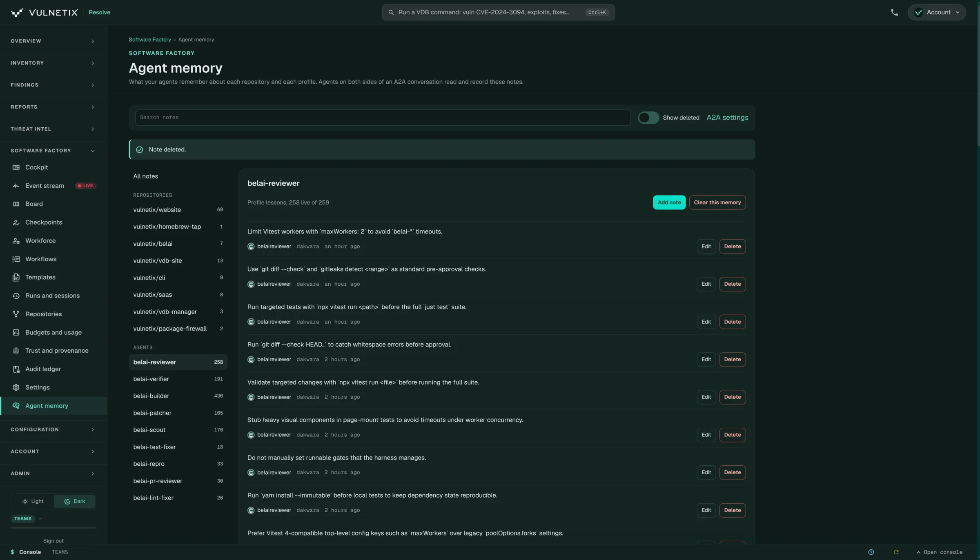Image resolution: width=980 pixels, height=560 pixels.
Task: Open the Workflows list icon
Action: point(16,259)
